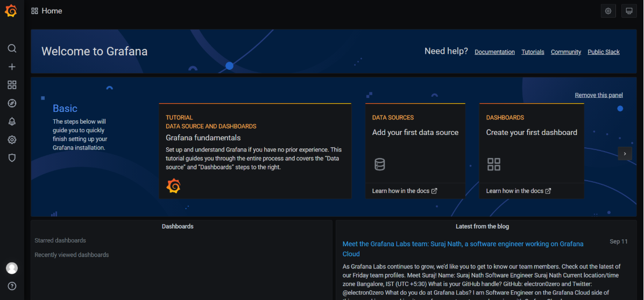Open the Configuration gear in the sidebar

click(x=12, y=140)
